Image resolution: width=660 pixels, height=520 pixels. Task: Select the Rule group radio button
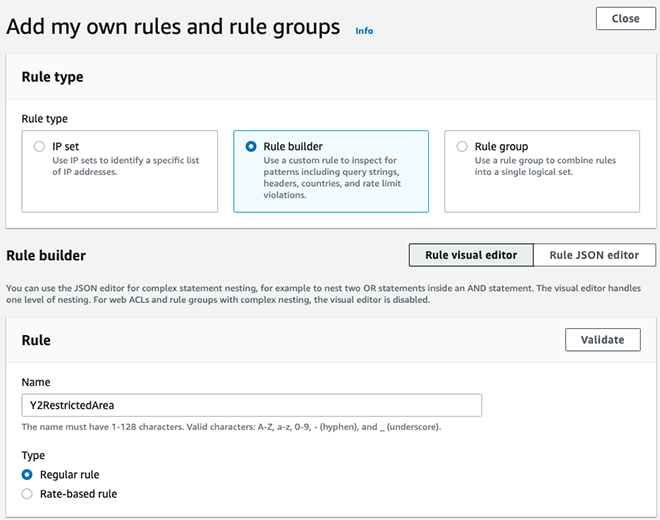[x=462, y=147]
